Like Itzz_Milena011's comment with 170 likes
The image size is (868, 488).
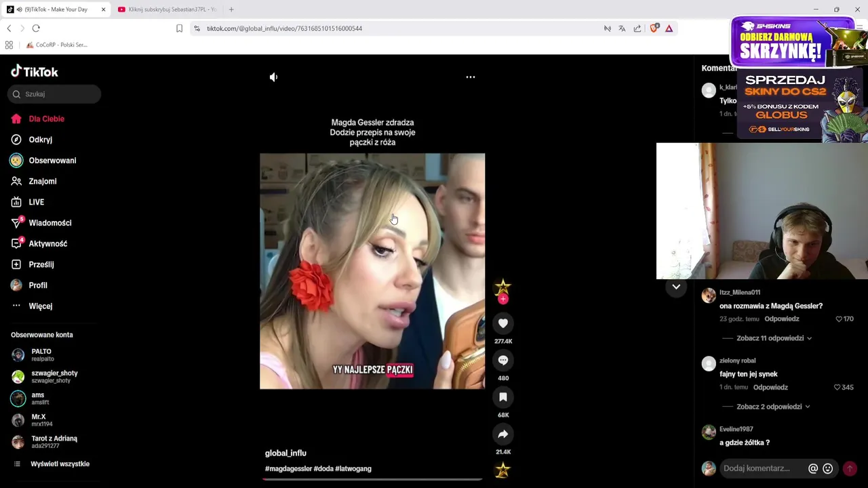[x=839, y=319]
